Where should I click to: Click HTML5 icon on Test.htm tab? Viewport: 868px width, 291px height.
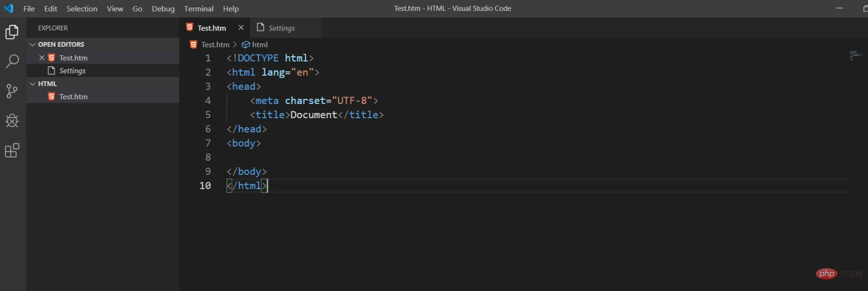click(x=190, y=27)
